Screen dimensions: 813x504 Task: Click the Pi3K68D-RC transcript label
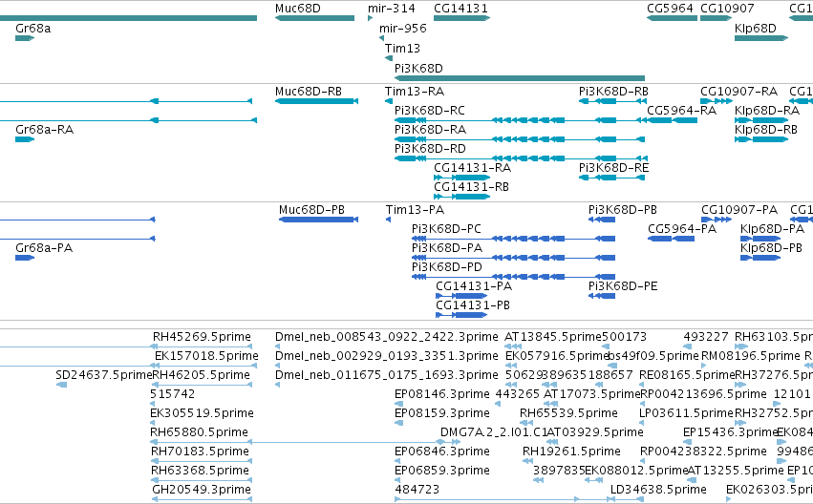point(429,111)
